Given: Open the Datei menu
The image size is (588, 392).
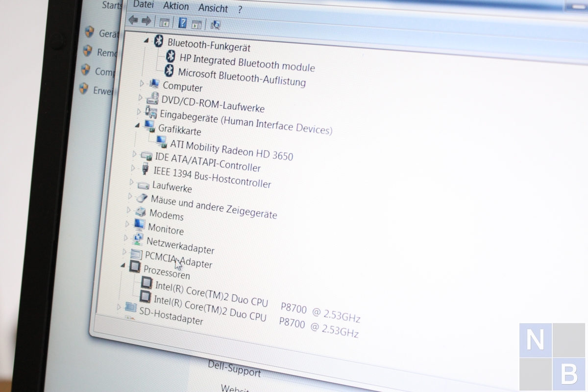Looking at the screenshot, I should click(x=143, y=4).
